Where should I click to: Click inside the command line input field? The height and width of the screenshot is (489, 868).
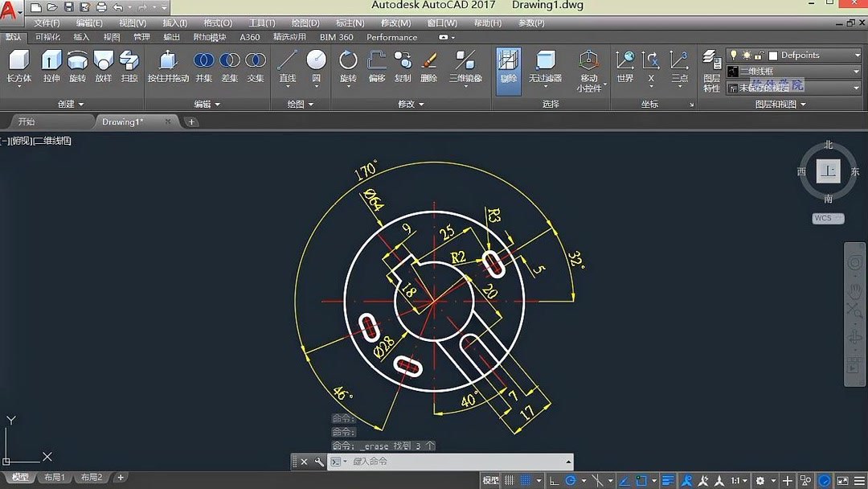click(x=442, y=461)
